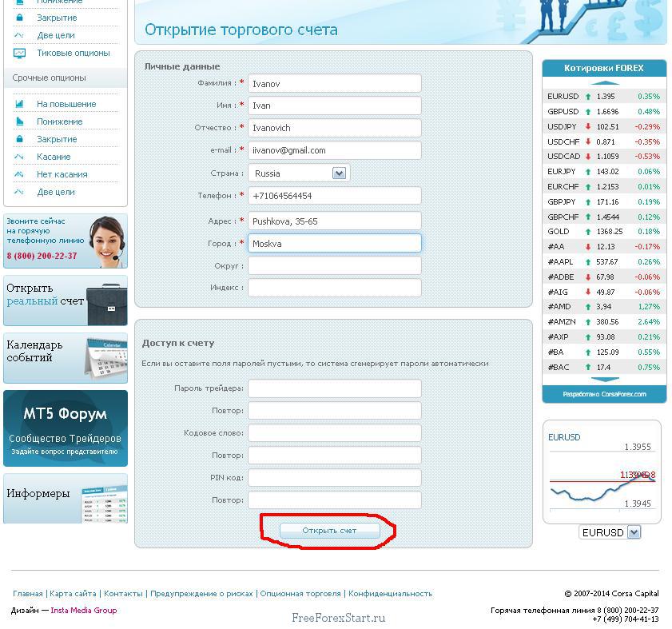The width and height of the screenshot is (672, 629).
Task: Click the 'Разработано CorsaForex.com' widget link
Action: 604,394
